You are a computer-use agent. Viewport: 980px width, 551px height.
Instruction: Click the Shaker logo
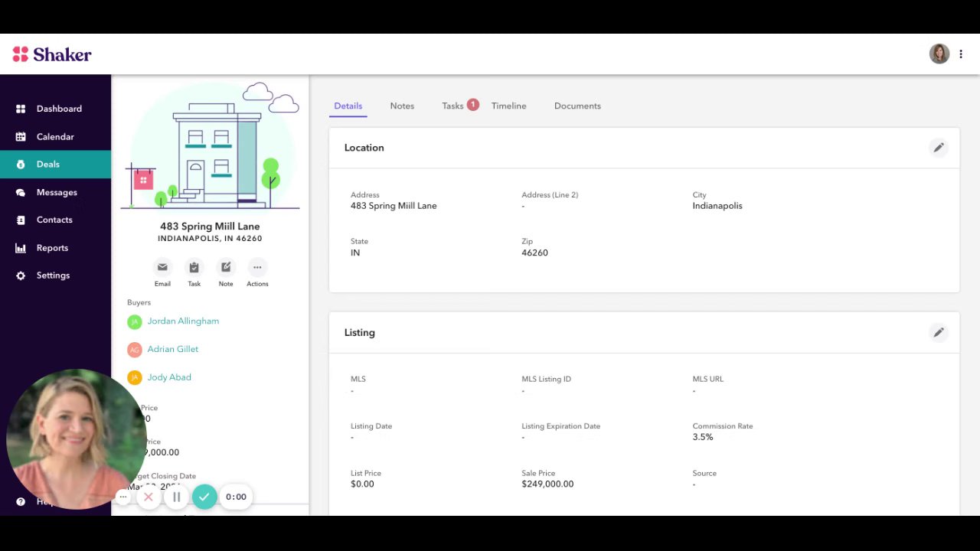point(52,54)
